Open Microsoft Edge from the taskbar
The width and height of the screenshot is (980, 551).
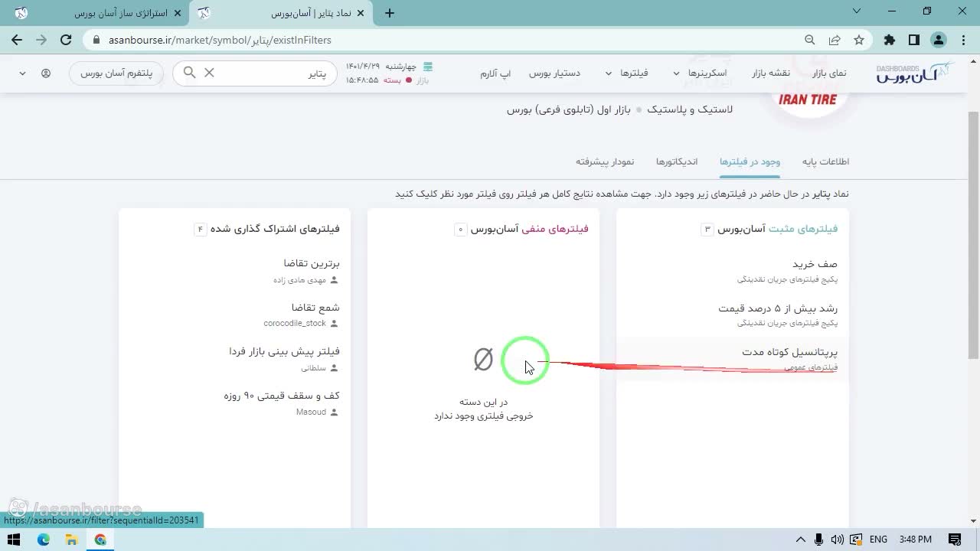pos(44,540)
